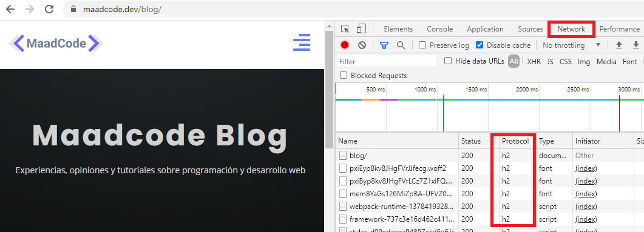Export HAR file using download arrow icon

click(636, 45)
